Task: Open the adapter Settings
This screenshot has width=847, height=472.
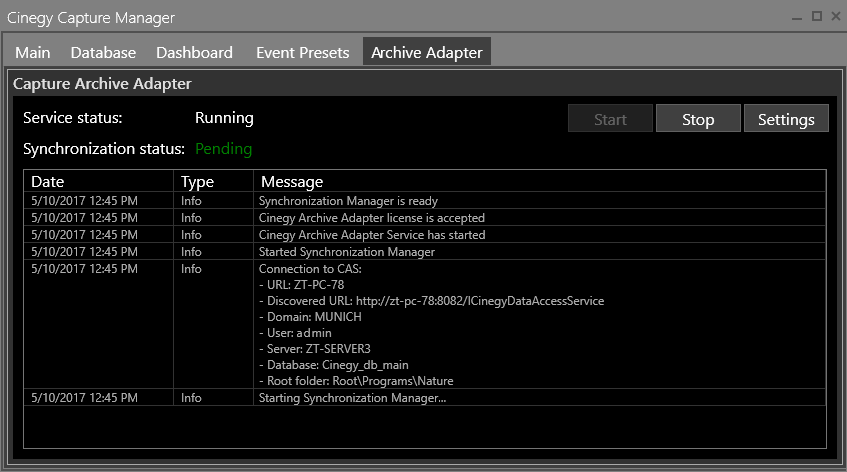Action: pos(786,119)
